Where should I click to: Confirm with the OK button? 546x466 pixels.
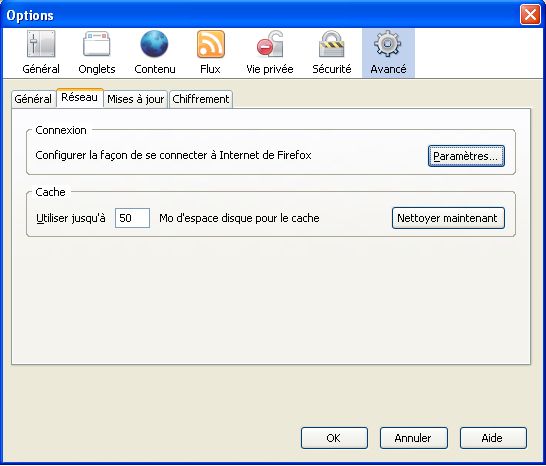tap(334, 438)
